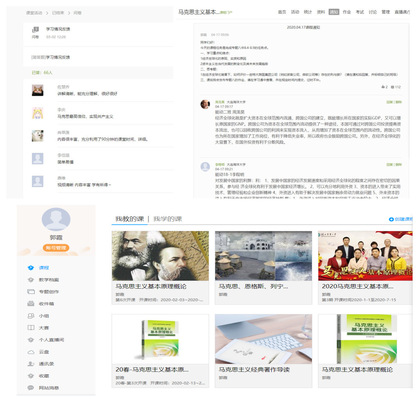Click the 收藏 favorites sidebar icon
Image resolution: width=416 pixels, height=399 pixels.
[31, 376]
